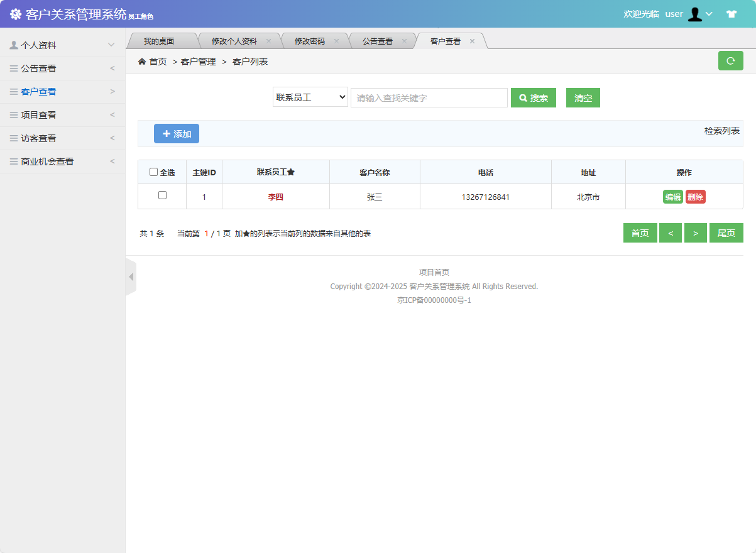
Task: Click the 编辑 button for 张三
Action: coord(672,196)
